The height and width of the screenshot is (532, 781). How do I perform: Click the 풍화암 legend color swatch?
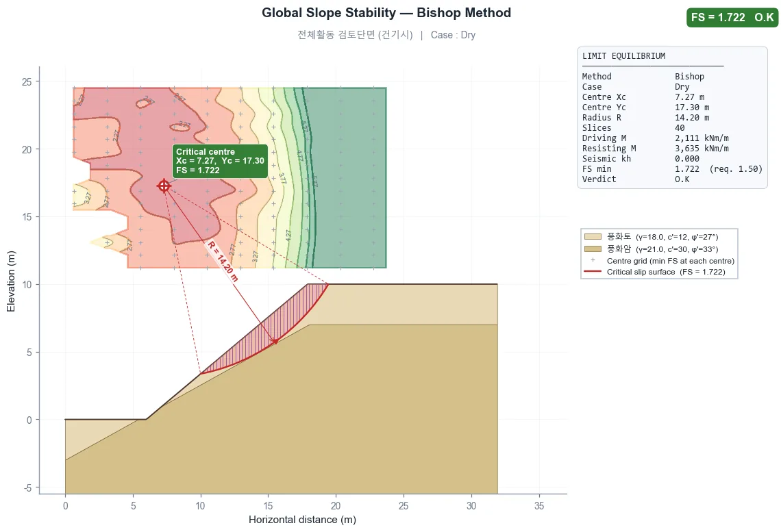(593, 249)
